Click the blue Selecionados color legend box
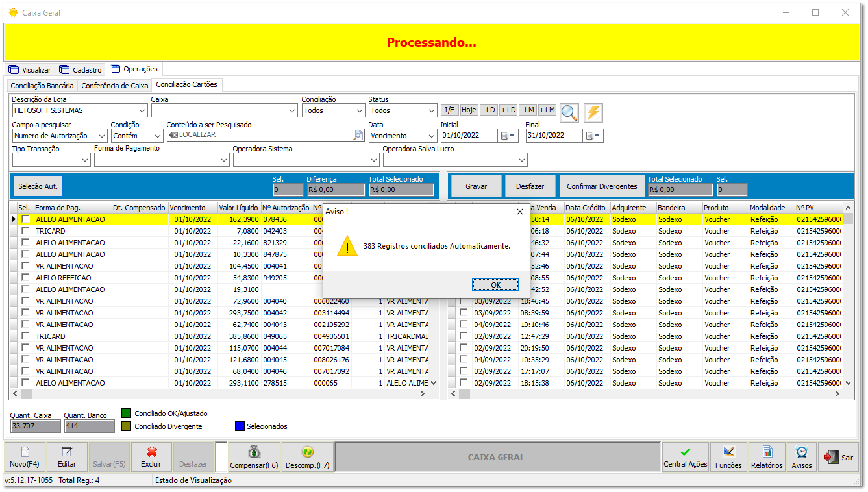Viewport: 868px width, 492px height. coord(240,426)
